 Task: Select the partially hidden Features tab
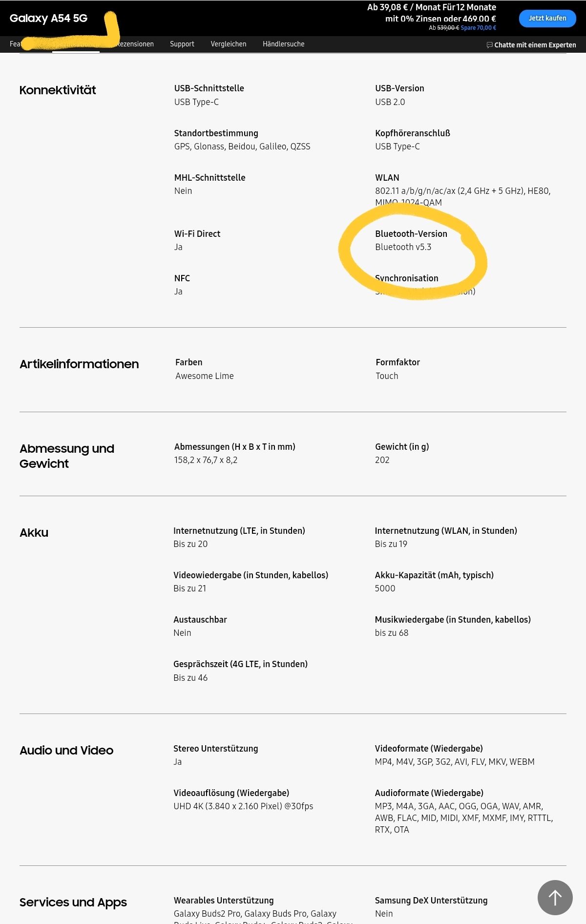pos(15,44)
